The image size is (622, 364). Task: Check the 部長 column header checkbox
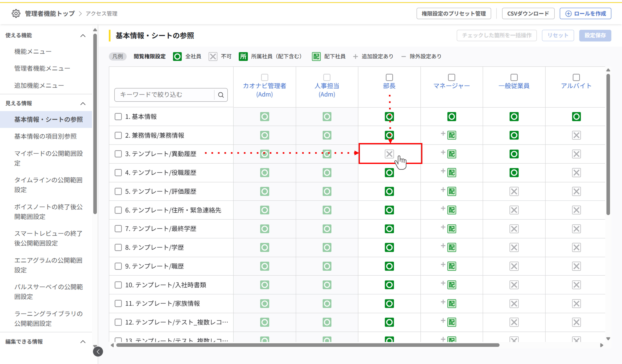(389, 77)
